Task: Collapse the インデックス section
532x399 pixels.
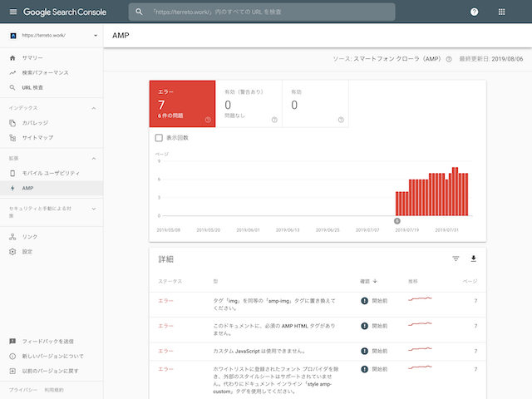Action: coord(94,108)
